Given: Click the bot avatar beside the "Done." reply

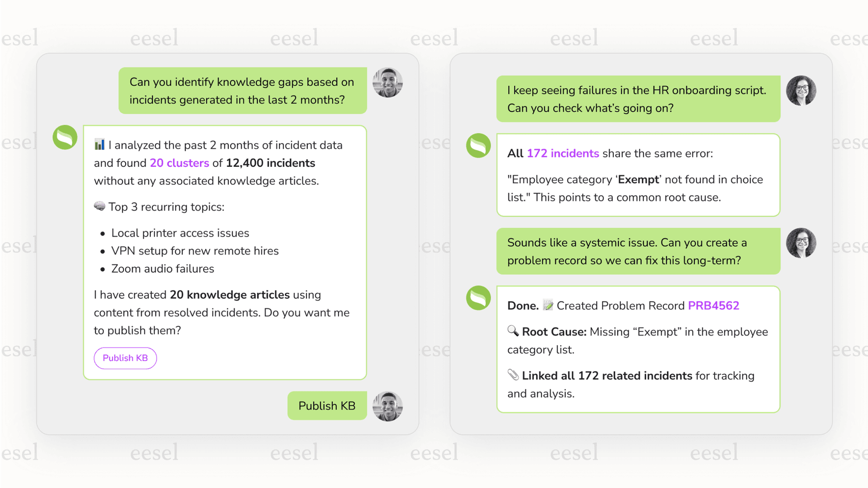Looking at the screenshot, I should click(478, 298).
